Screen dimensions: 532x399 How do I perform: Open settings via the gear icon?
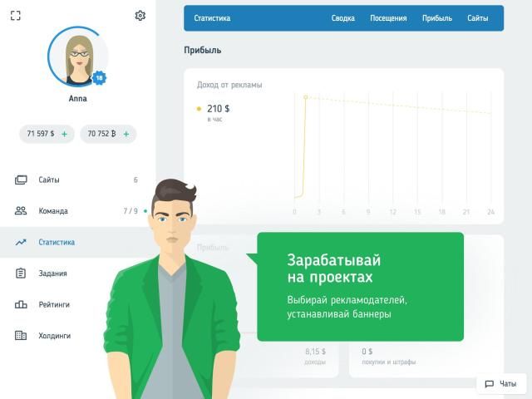tap(140, 16)
